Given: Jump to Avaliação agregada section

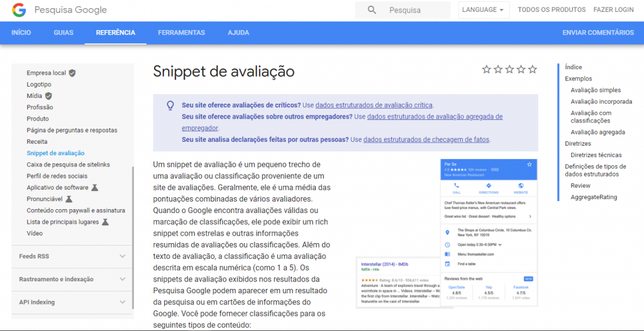Looking at the screenshot, I should (598, 132).
